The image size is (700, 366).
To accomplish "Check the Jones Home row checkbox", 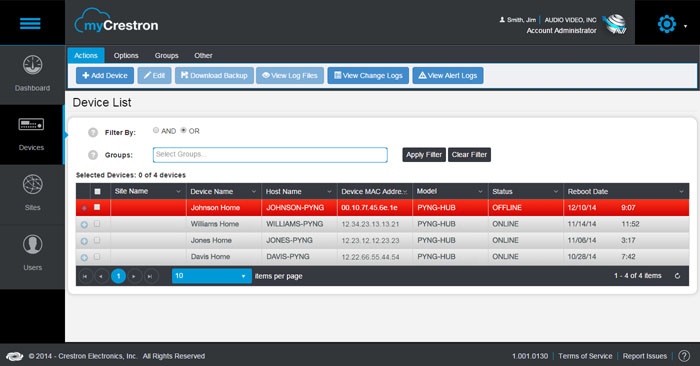I will tap(97, 240).
